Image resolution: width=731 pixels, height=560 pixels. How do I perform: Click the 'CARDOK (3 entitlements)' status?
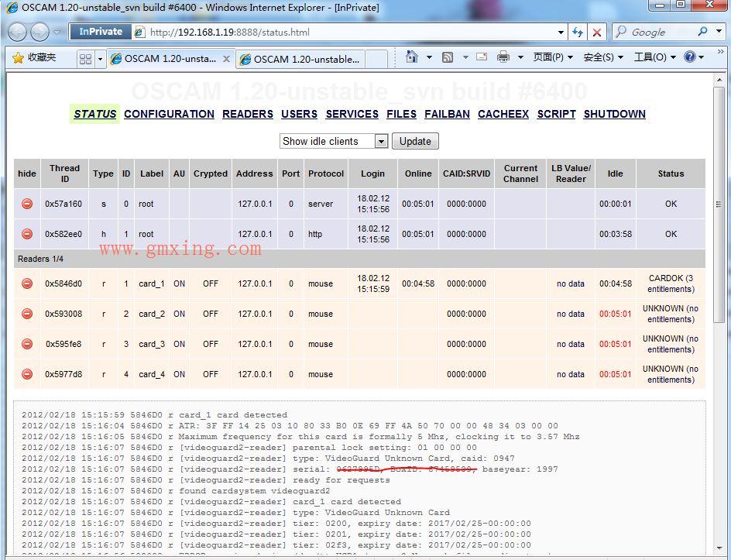click(x=671, y=283)
